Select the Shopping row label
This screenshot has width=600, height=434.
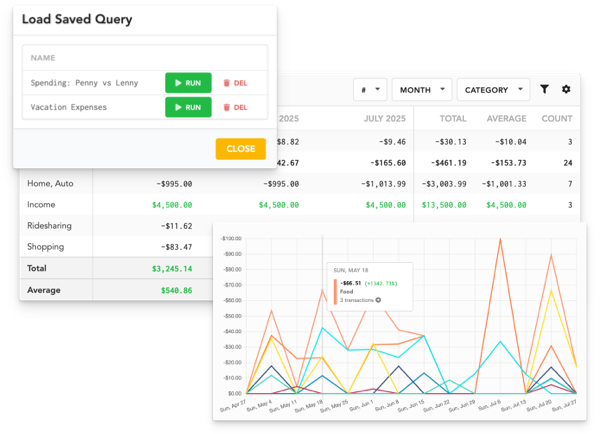click(x=46, y=246)
